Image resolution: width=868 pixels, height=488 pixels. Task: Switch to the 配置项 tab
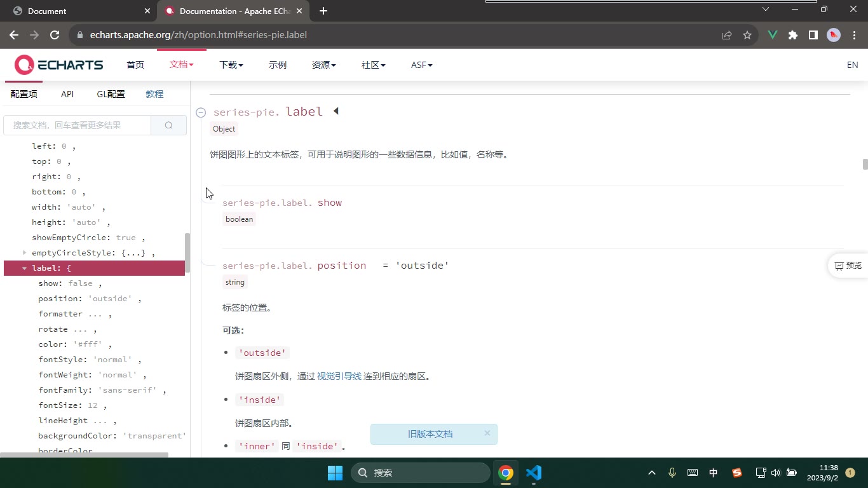click(24, 94)
